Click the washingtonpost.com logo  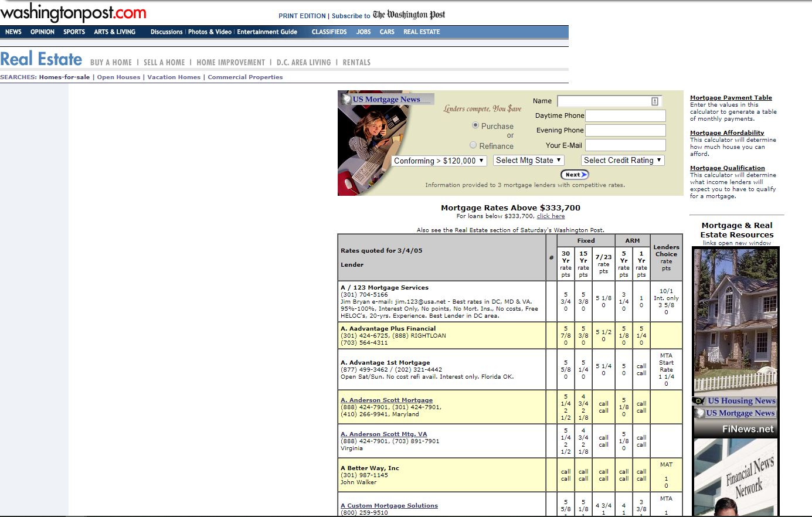73,12
